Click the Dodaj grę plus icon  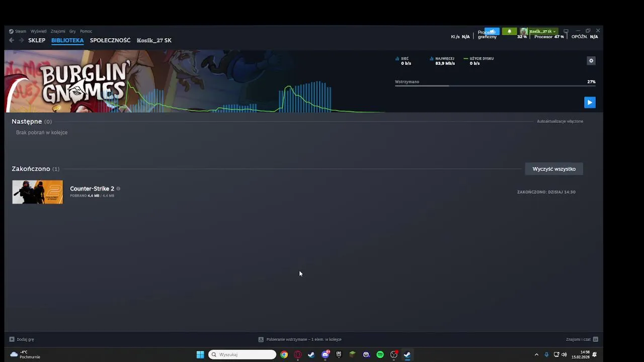[12, 339]
